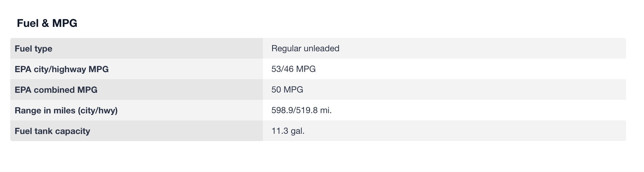Click the word "Regular" in fuel type value

(x=286, y=48)
